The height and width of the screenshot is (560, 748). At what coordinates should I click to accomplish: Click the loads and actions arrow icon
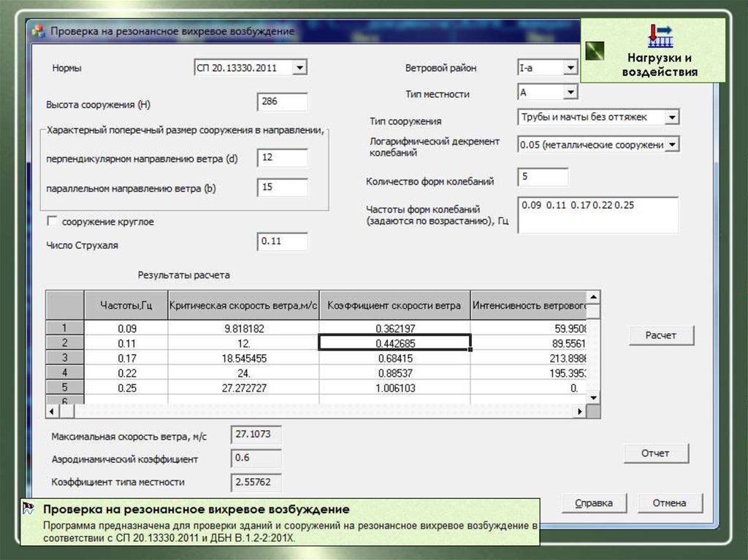coord(660,34)
